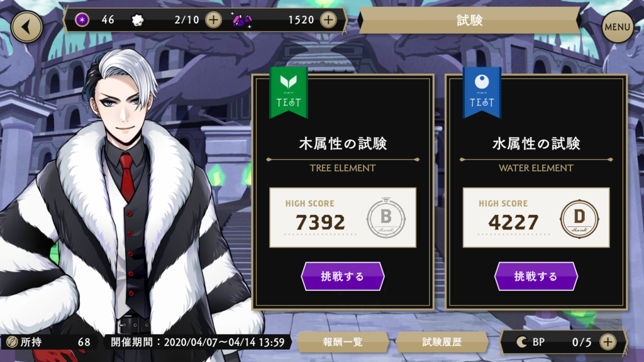
Task: Tap the white flower stamina icon
Action: click(138, 19)
